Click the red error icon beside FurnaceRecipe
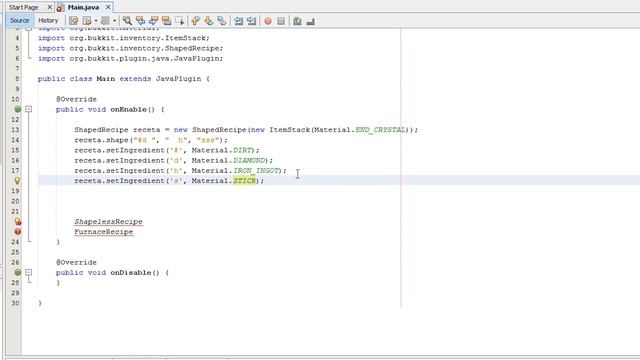640x360 pixels. [18, 231]
